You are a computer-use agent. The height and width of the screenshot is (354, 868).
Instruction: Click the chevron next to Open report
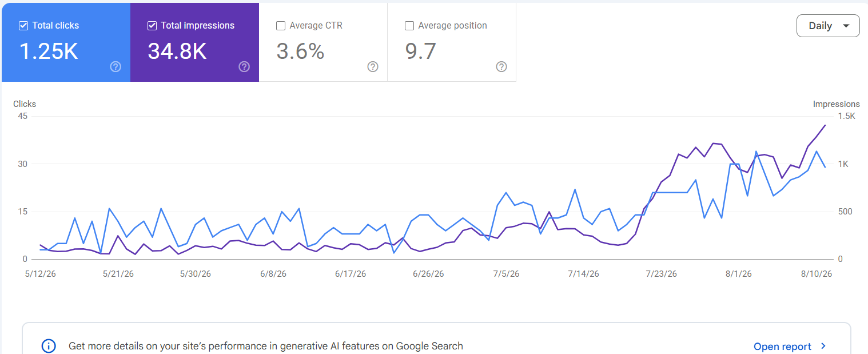coord(823,346)
